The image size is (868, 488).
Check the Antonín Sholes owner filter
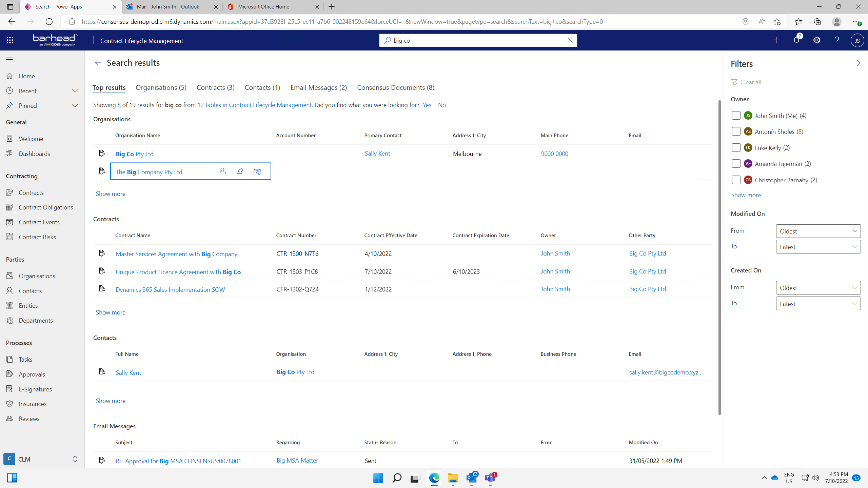(x=736, y=131)
